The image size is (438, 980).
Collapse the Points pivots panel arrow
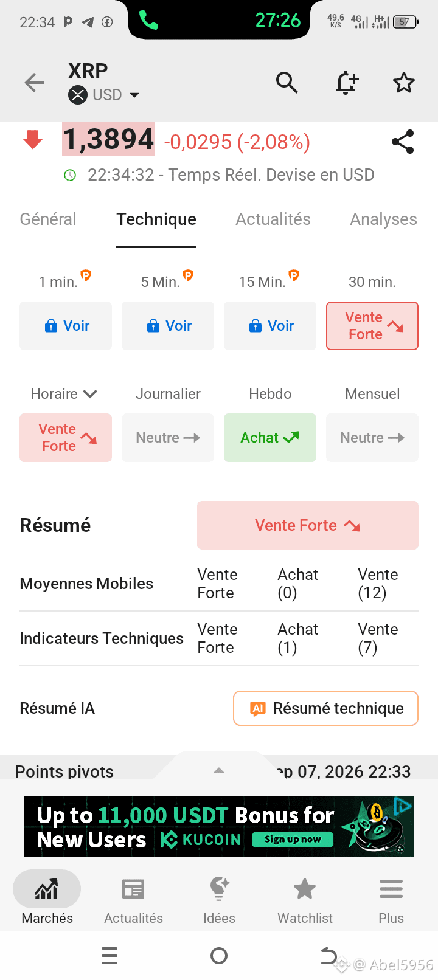219,770
